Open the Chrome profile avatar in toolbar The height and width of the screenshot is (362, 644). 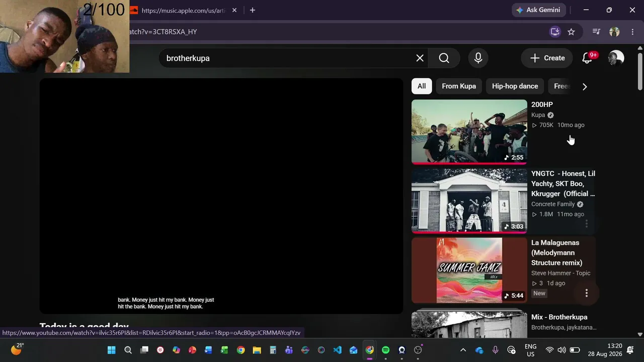[614, 32]
